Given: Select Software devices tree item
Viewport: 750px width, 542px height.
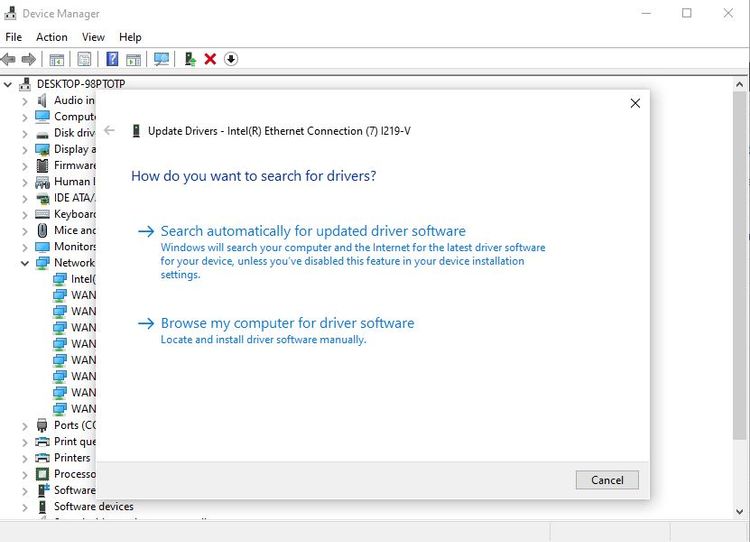Looking at the screenshot, I should [x=94, y=506].
